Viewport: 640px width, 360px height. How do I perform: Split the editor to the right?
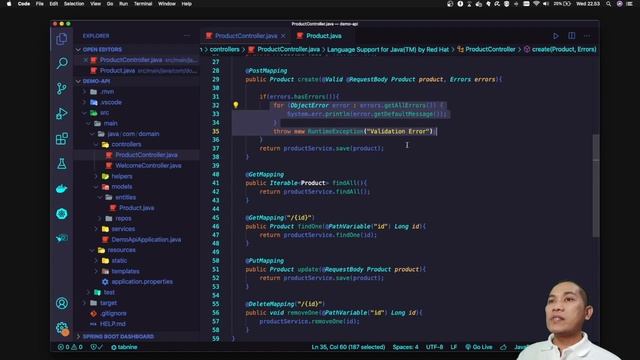571,36
